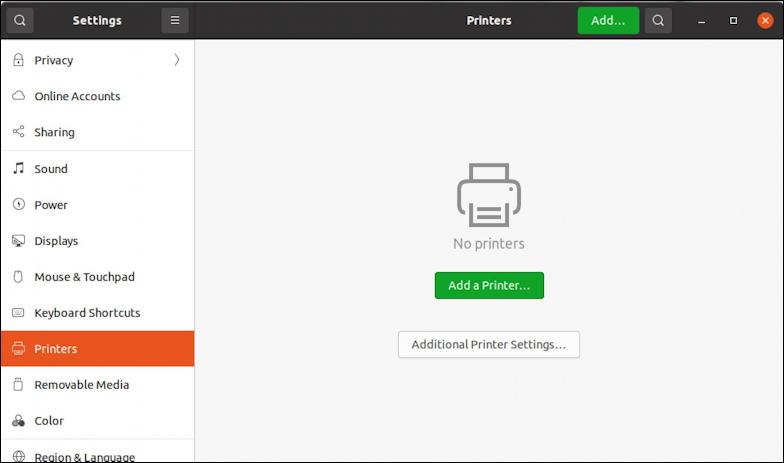Screen dimensions: 784x463
Task: Open Removable Media label
Action: pyautogui.click(x=82, y=385)
